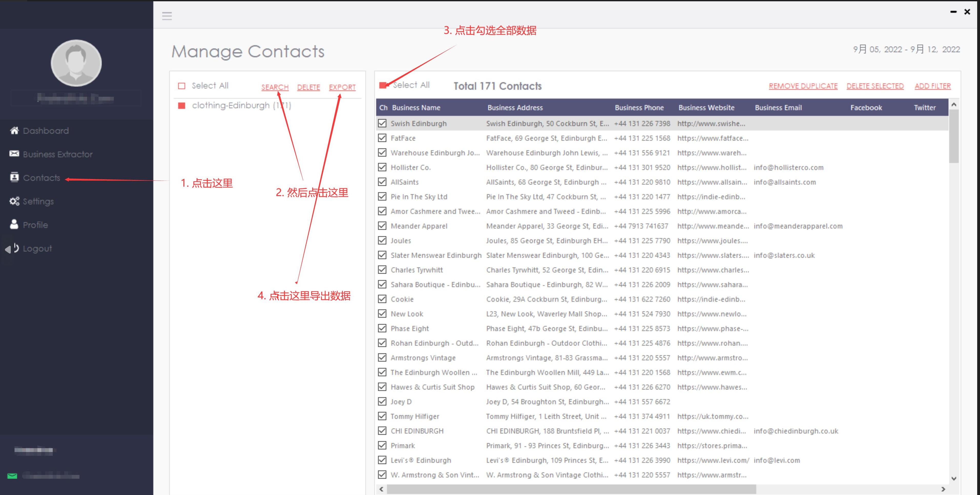
Task: Toggle clothing-Edinburgh list checkbox
Action: click(x=182, y=106)
